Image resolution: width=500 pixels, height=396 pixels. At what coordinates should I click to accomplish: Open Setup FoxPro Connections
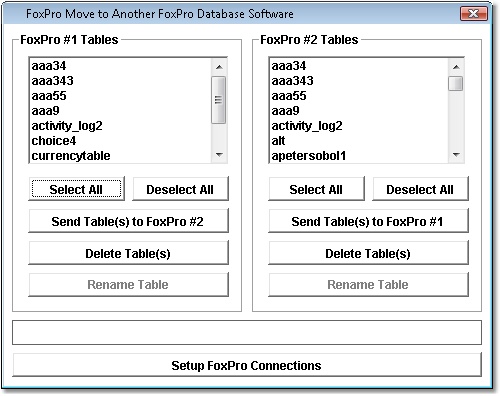click(x=247, y=365)
